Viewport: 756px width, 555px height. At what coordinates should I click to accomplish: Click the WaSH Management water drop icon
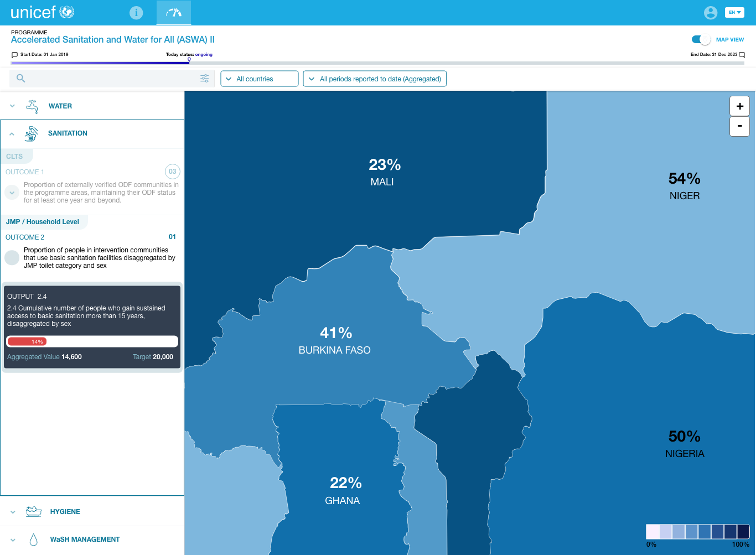coord(33,540)
